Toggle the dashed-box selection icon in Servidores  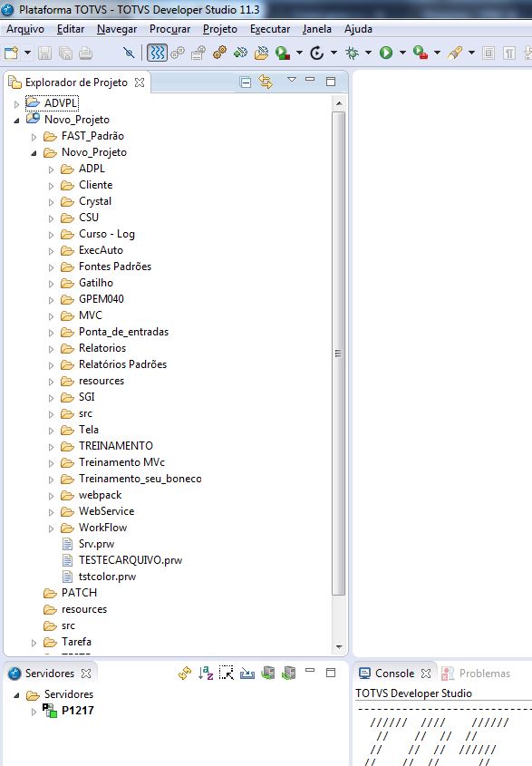pos(227,673)
